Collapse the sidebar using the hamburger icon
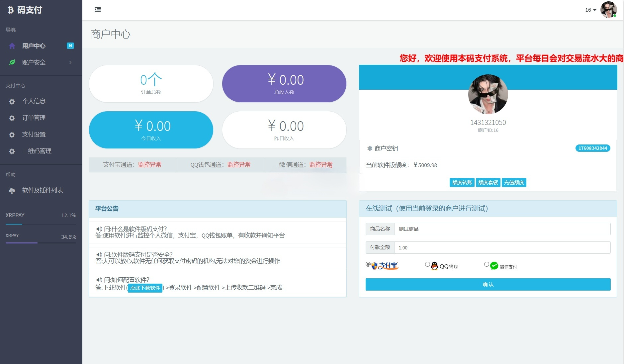 [98, 10]
